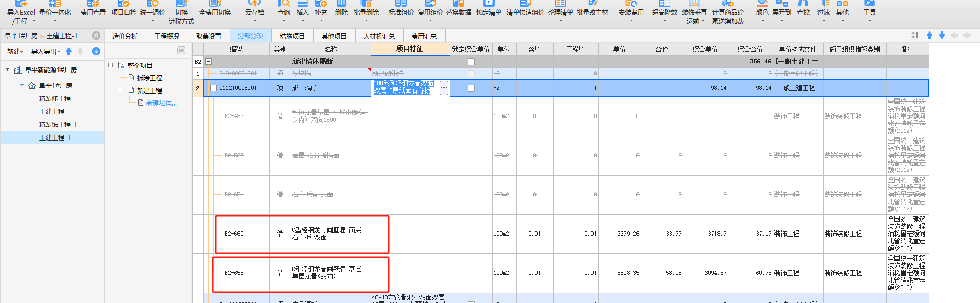Tick lock checkbox in 新建墙体隔断 row
This screenshot has height=303, width=980.
pos(471,62)
